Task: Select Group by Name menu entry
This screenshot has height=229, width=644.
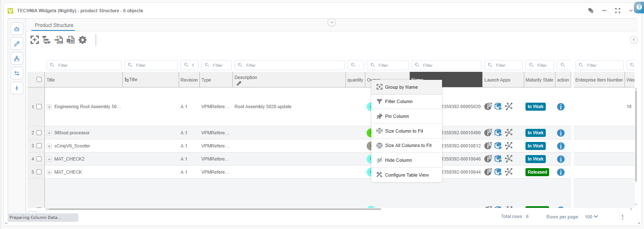Action: 406,87
